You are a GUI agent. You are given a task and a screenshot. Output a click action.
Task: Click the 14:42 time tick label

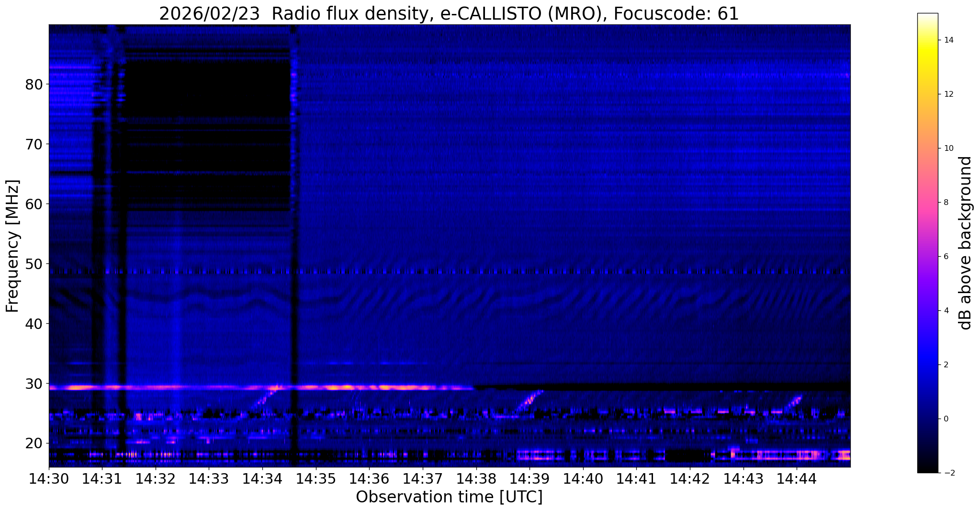pos(690,478)
